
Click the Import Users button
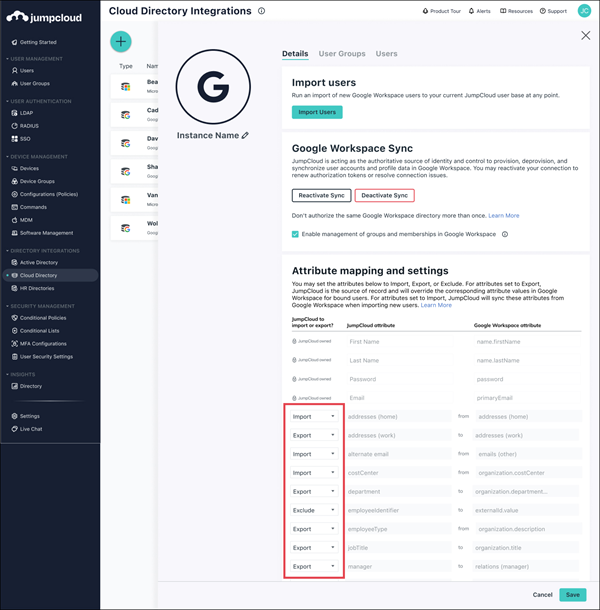[x=317, y=112]
